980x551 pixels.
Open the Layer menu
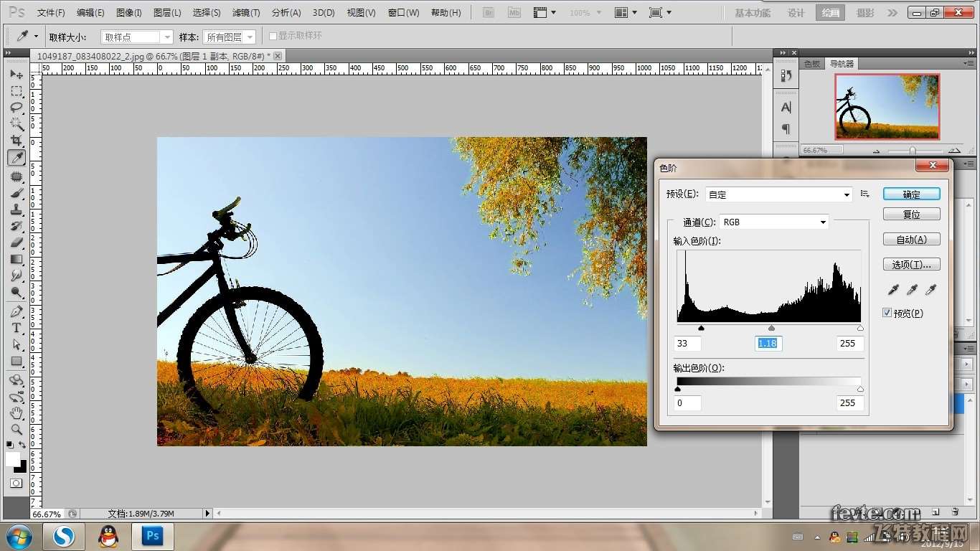pyautogui.click(x=168, y=13)
